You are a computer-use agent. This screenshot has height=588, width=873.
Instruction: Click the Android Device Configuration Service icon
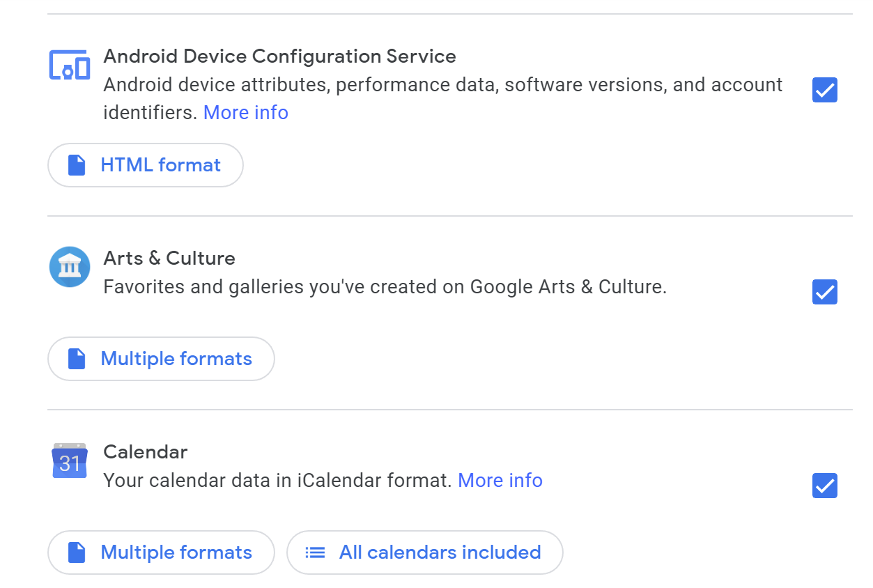pyautogui.click(x=69, y=65)
